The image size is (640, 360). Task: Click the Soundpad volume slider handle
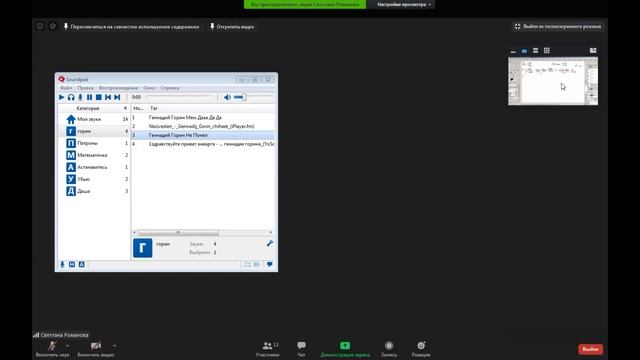click(244, 97)
